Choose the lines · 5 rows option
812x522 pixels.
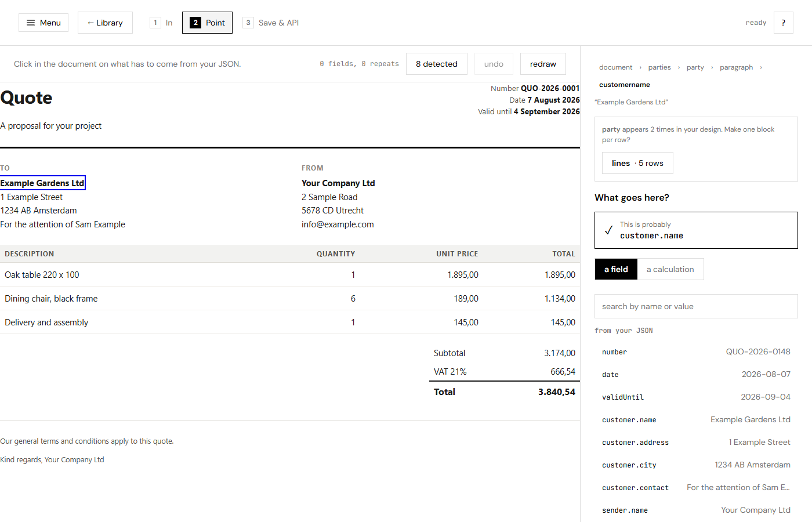pyautogui.click(x=637, y=163)
